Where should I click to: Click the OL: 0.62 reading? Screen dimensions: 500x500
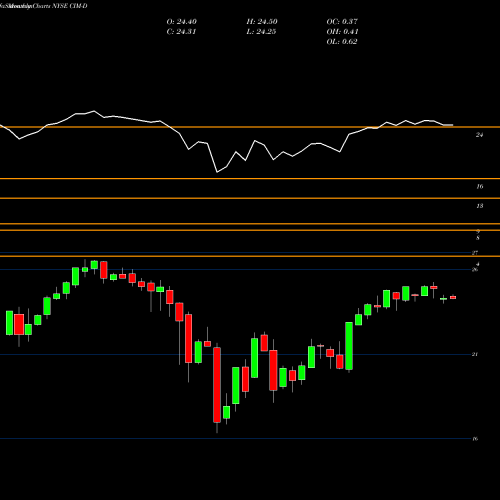(x=342, y=42)
